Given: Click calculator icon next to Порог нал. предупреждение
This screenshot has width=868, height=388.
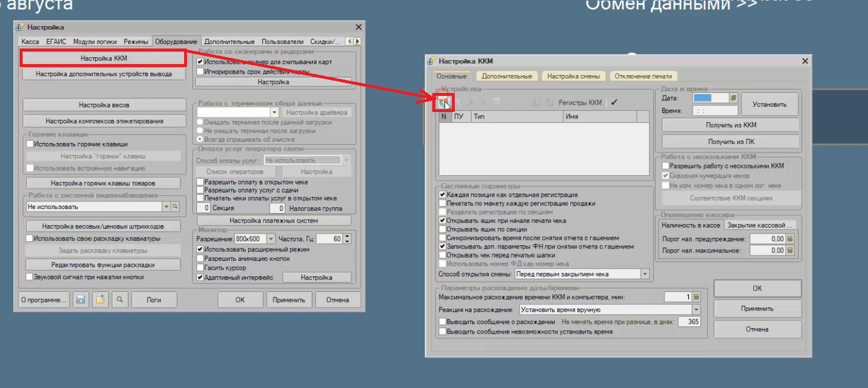Looking at the screenshot, I should pos(790,238).
